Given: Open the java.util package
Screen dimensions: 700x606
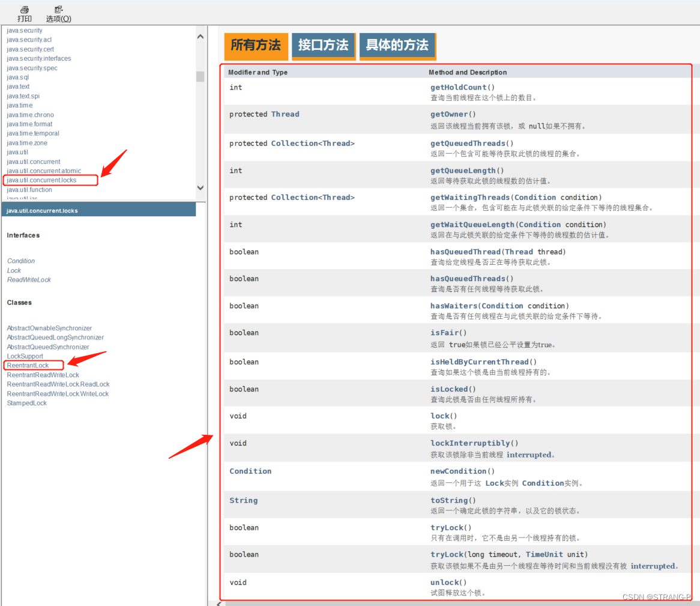Looking at the screenshot, I should pyautogui.click(x=17, y=153).
